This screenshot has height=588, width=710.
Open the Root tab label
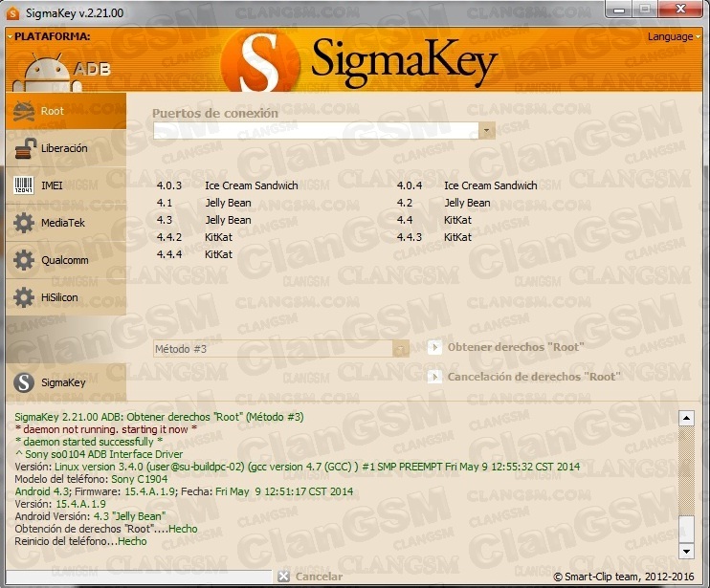click(x=52, y=111)
